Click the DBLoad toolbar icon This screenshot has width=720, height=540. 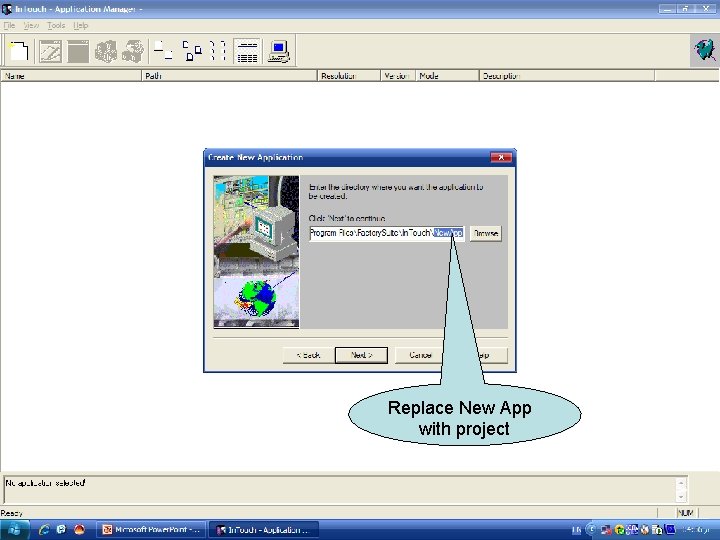pyautogui.click(x=133, y=51)
